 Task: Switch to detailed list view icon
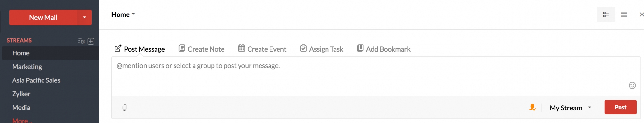click(x=606, y=14)
